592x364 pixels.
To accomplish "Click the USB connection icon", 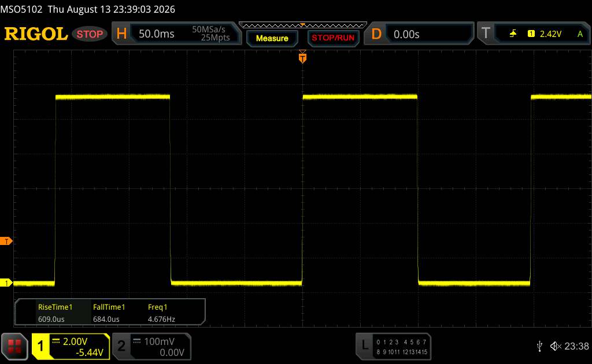I will (x=539, y=346).
